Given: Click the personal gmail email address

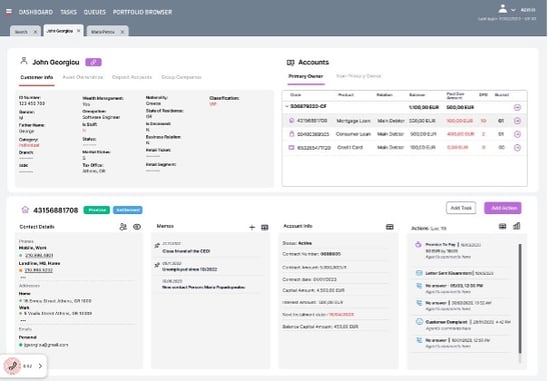Looking at the screenshot, I should point(46,345).
